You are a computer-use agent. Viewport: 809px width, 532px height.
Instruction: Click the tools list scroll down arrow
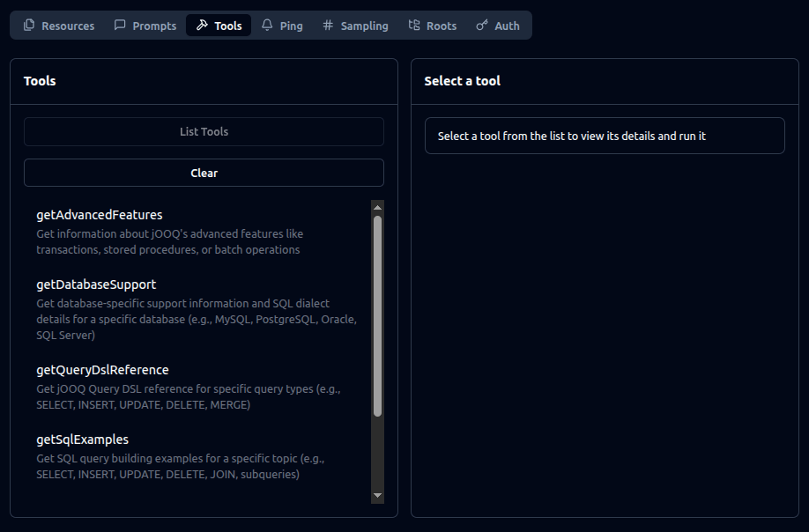tap(378, 496)
